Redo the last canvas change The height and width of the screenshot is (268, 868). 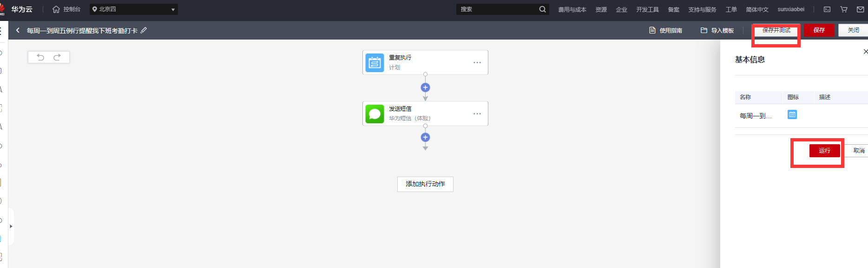[x=57, y=57]
